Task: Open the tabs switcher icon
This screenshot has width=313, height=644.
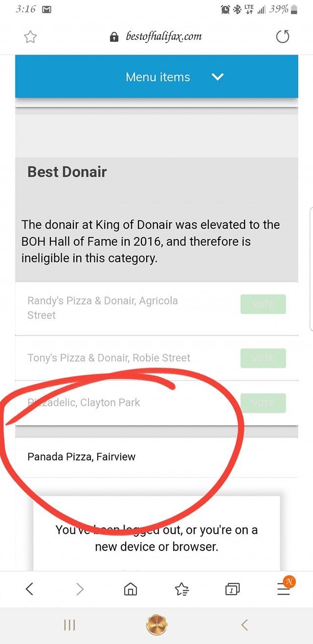Action: (232, 589)
